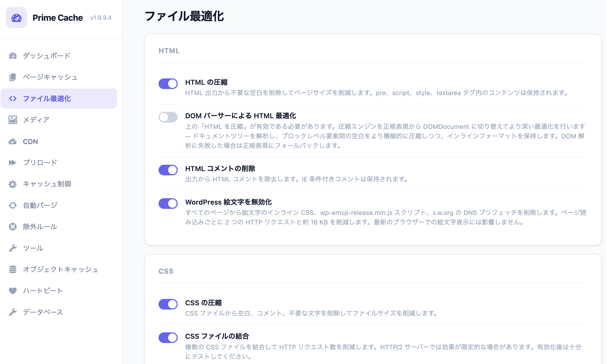Select the ファイル最適化 menu item
The image size is (606, 364).
coord(59,99)
